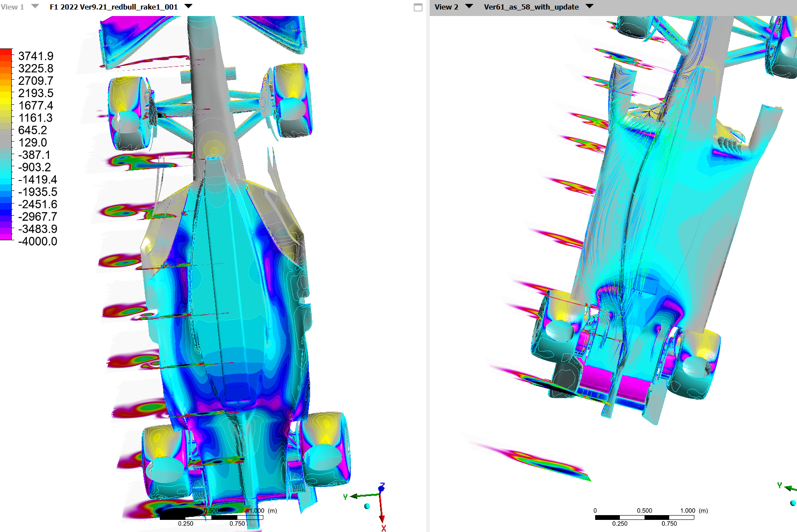Viewport: 797px width, 532px height.
Task: Click the scale ruler in View 2
Action: (645, 517)
